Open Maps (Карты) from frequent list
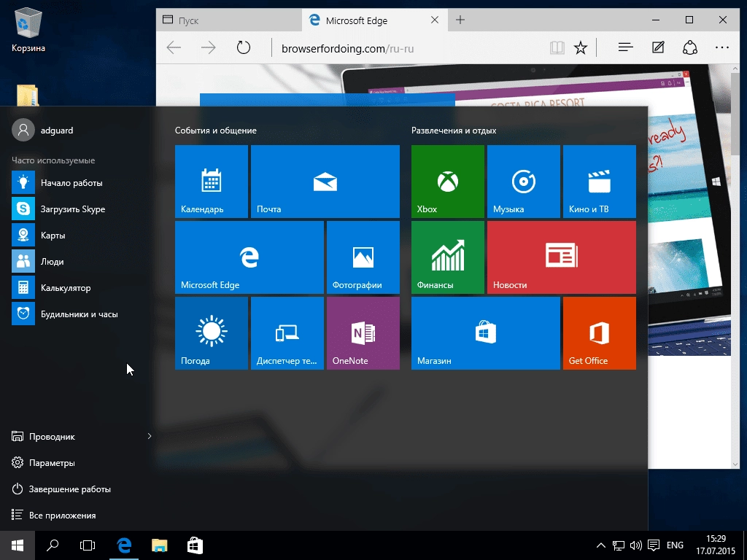Viewport: 747px width, 560px height. tap(76, 236)
